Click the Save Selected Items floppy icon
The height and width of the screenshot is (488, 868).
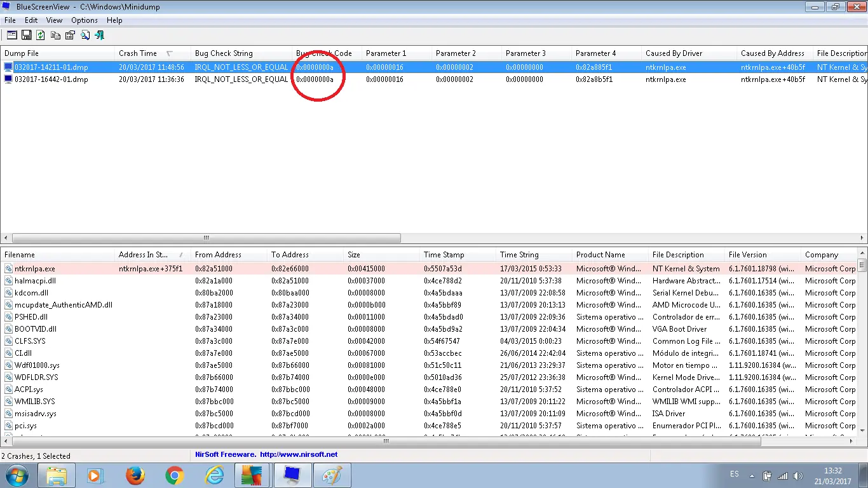(x=27, y=35)
